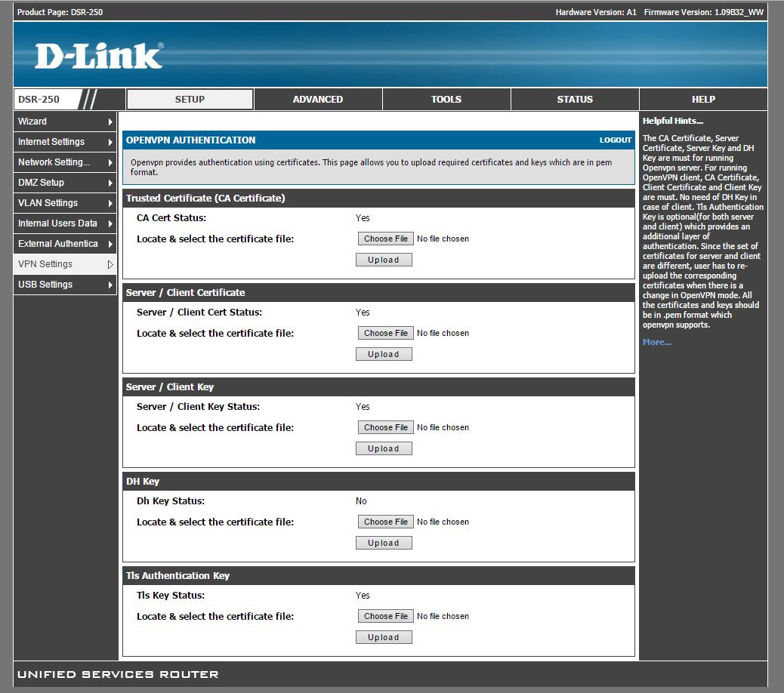Choose File for Server / Client Certificate
Screen dimensions: 784x693
(x=385, y=333)
